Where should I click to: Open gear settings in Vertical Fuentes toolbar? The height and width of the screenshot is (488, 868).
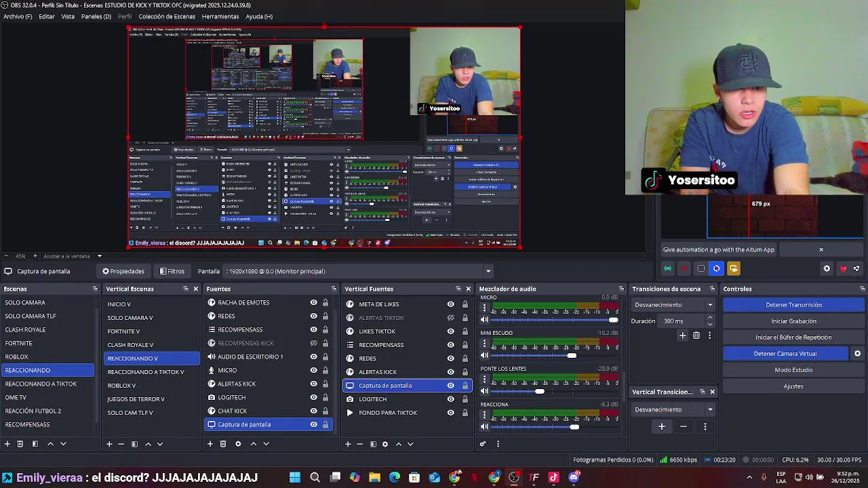click(x=385, y=444)
